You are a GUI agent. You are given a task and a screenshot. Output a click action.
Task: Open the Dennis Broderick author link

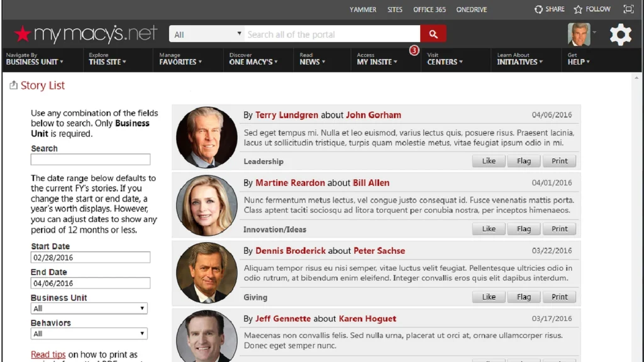click(291, 251)
